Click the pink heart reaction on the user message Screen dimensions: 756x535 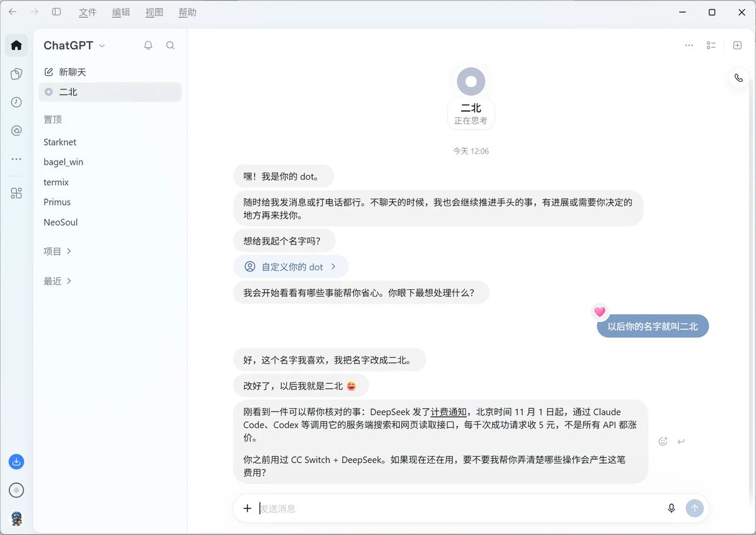[600, 311]
